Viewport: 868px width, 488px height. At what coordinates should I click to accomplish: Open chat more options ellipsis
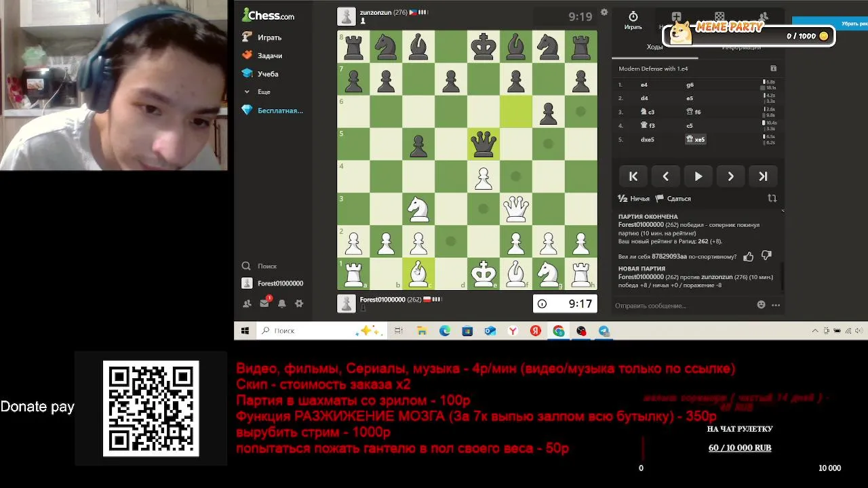coord(776,305)
